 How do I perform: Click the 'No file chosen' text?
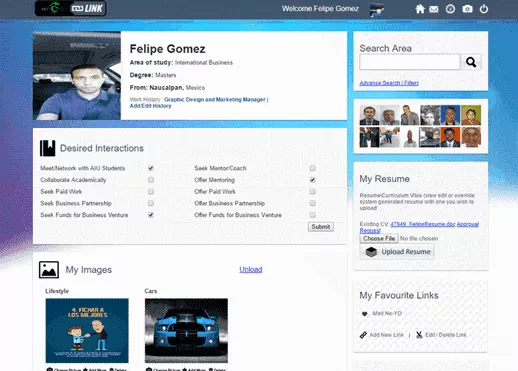419,239
